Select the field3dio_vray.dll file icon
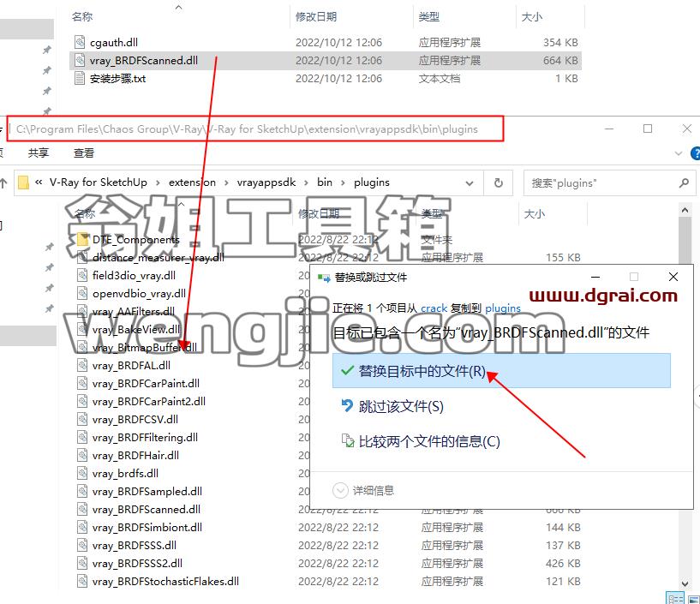 pos(82,275)
